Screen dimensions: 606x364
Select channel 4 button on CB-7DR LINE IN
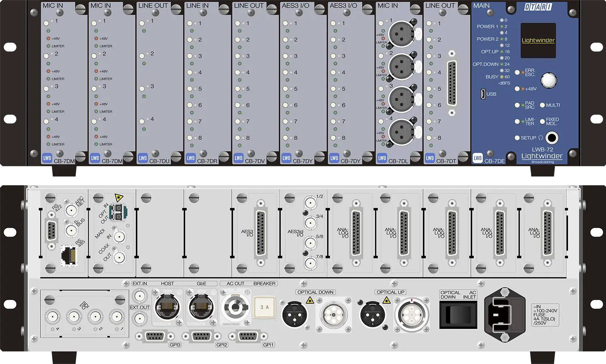[x=189, y=72]
